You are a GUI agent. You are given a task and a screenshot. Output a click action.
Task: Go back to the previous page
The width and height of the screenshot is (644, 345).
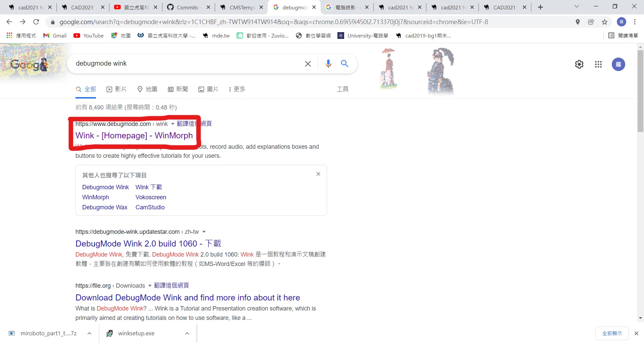point(9,22)
